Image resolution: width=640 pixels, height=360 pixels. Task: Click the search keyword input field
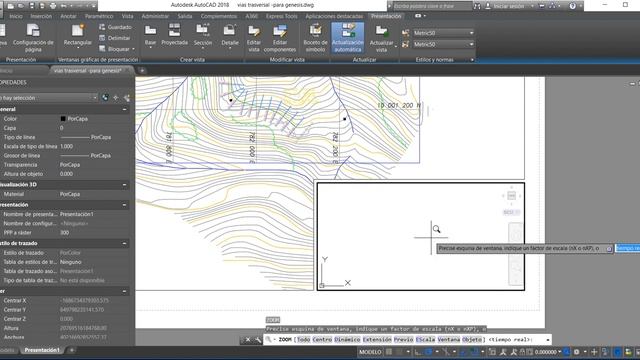tap(432, 6)
